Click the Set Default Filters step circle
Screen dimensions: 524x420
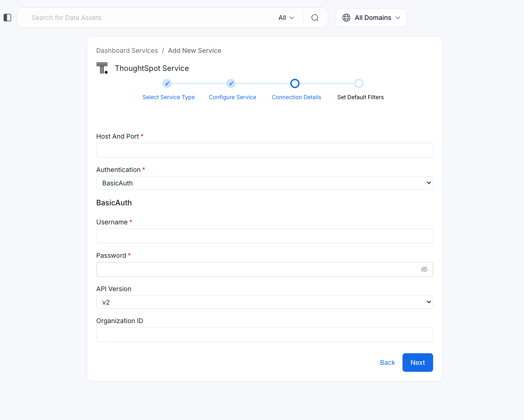tap(359, 83)
